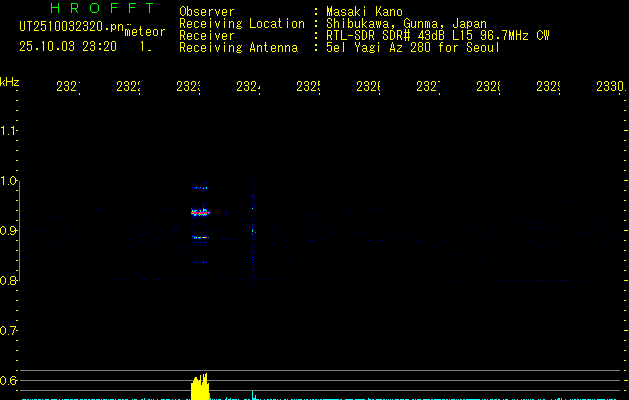Click the 2330 time axis label
629x400 pixels.
tap(611, 86)
